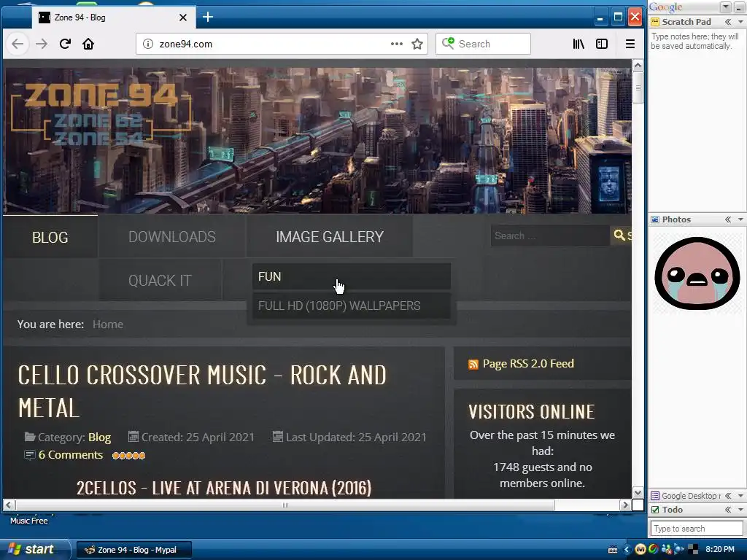Open the DOWNLOADS menu item

click(x=172, y=237)
